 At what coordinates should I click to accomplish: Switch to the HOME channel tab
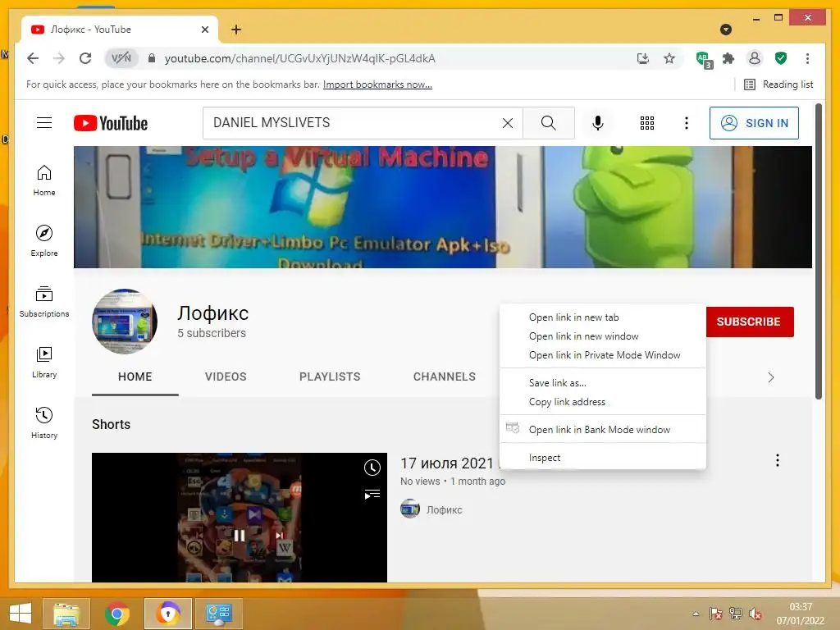(135, 377)
